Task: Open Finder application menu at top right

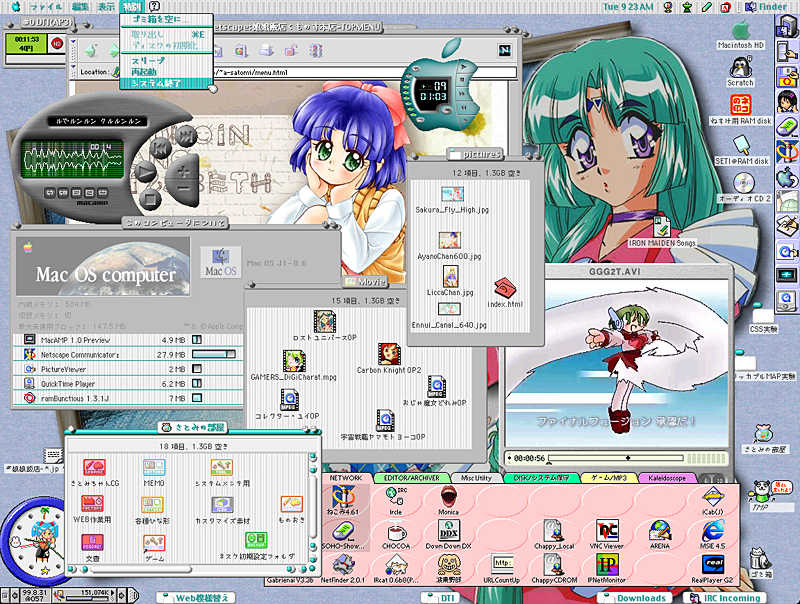Action: (766, 7)
